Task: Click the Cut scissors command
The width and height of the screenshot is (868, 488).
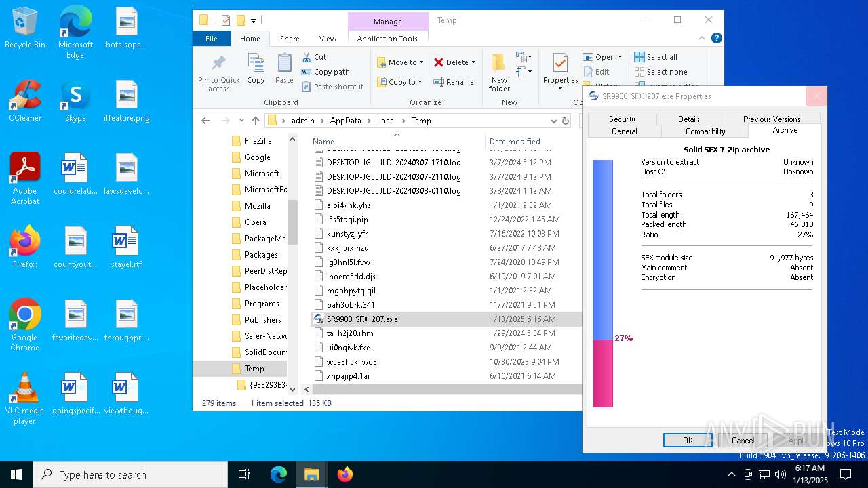Action: (314, 57)
